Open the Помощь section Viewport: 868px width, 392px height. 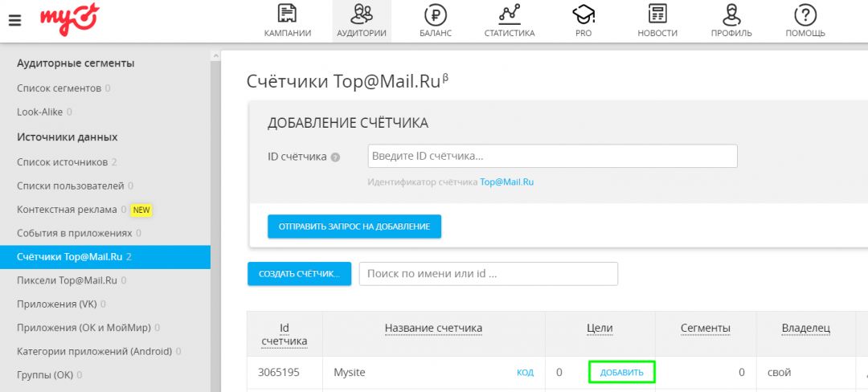click(x=805, y=21)
